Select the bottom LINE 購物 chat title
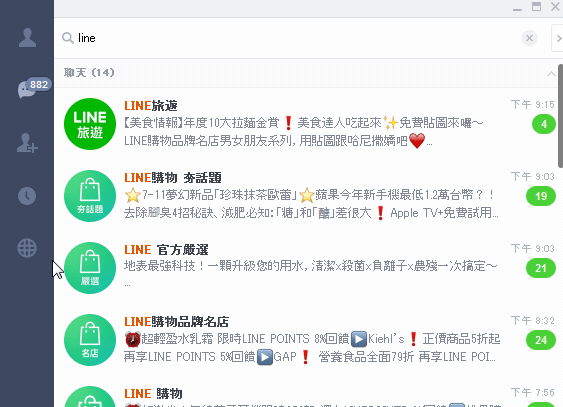563x407 pixels. (x=153, y=393)
